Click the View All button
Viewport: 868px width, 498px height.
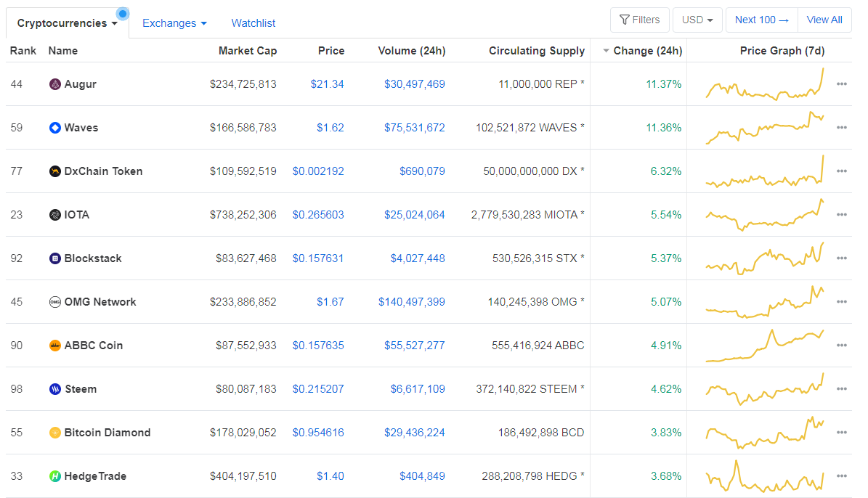pyautogui.click(x=824, y=20)
